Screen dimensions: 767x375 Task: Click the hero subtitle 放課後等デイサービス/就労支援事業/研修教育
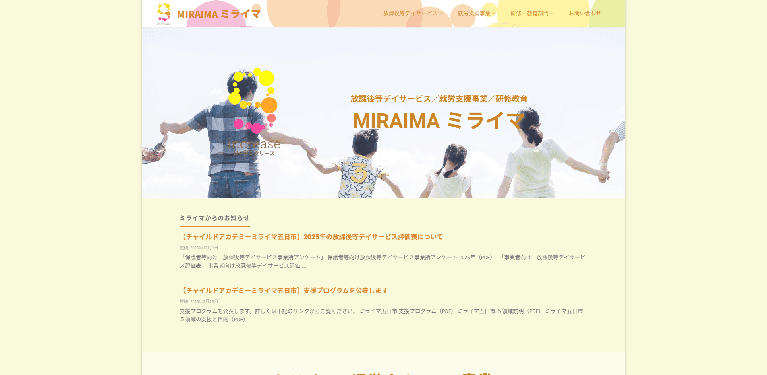[439, 98]
